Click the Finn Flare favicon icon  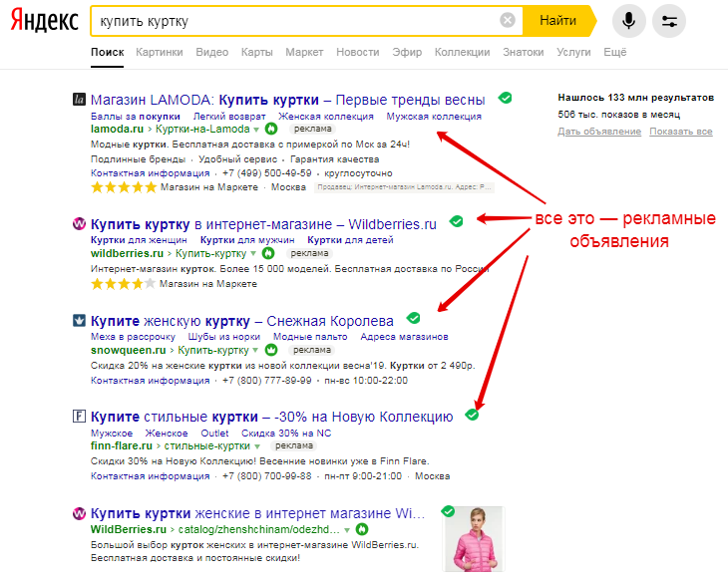tap(80, 417)
